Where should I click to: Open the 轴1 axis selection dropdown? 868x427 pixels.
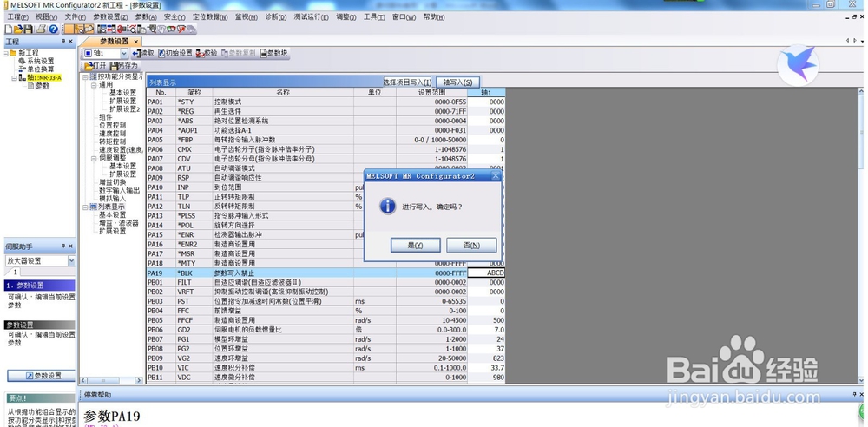123,53
